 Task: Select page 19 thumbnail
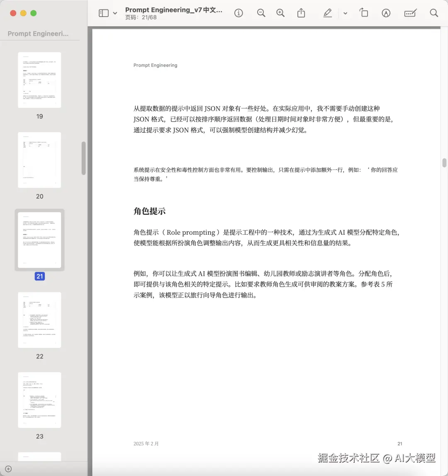point(39,80)
